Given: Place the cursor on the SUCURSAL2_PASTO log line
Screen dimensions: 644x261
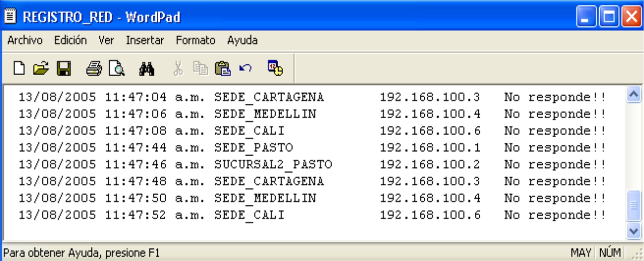Looking at the screenshot, I should click(273, 164).
